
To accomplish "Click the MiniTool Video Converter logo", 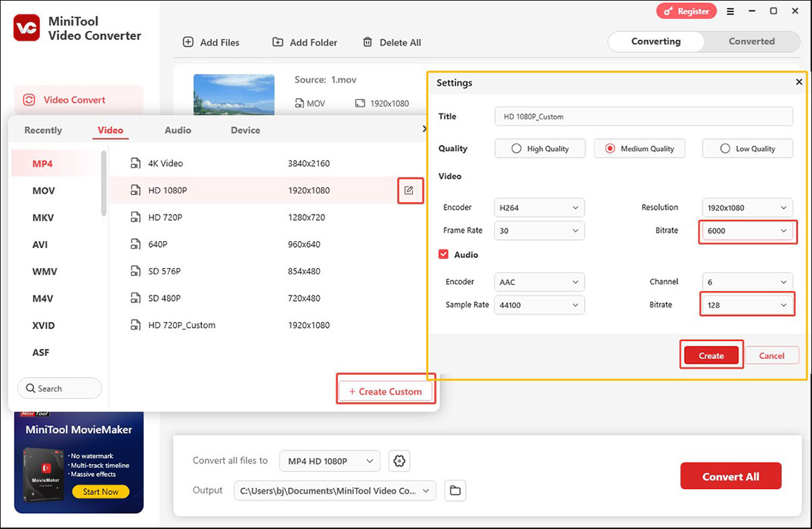I will [26, 27].
